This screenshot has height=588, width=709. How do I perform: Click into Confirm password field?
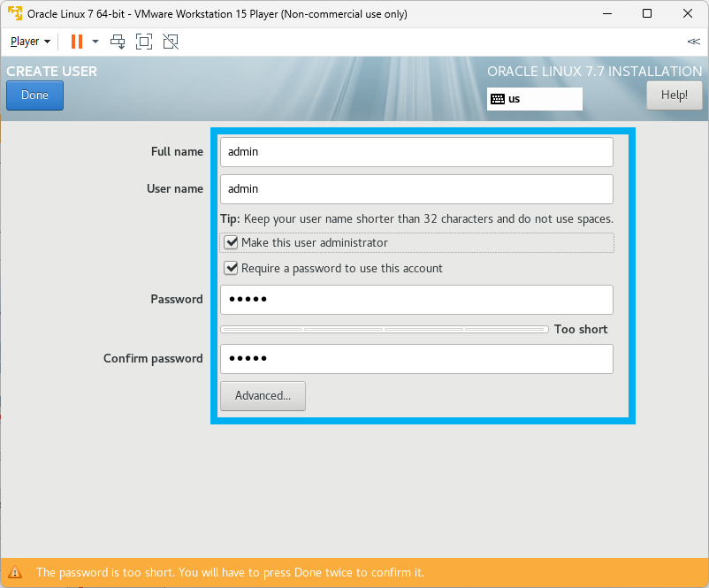pos(416,359)
